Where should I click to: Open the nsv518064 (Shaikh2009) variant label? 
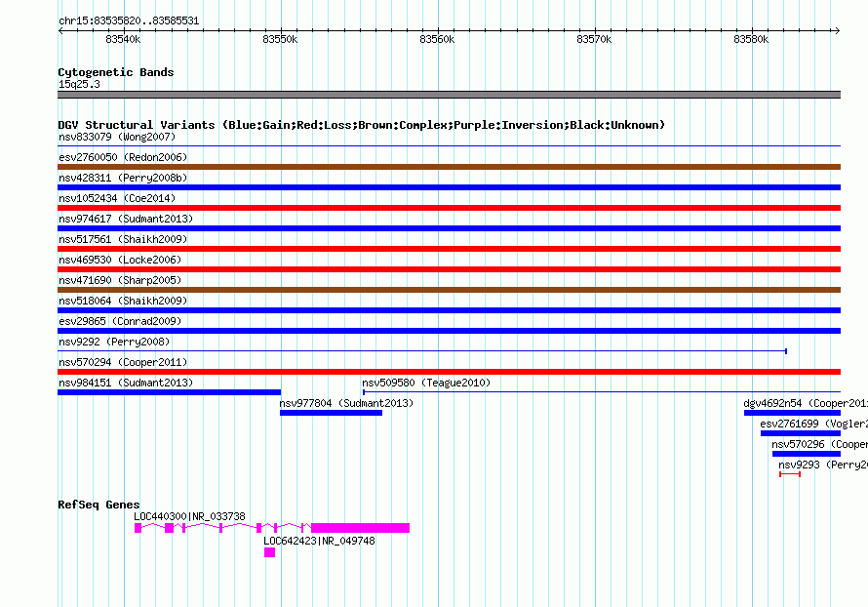click(123, 301)
